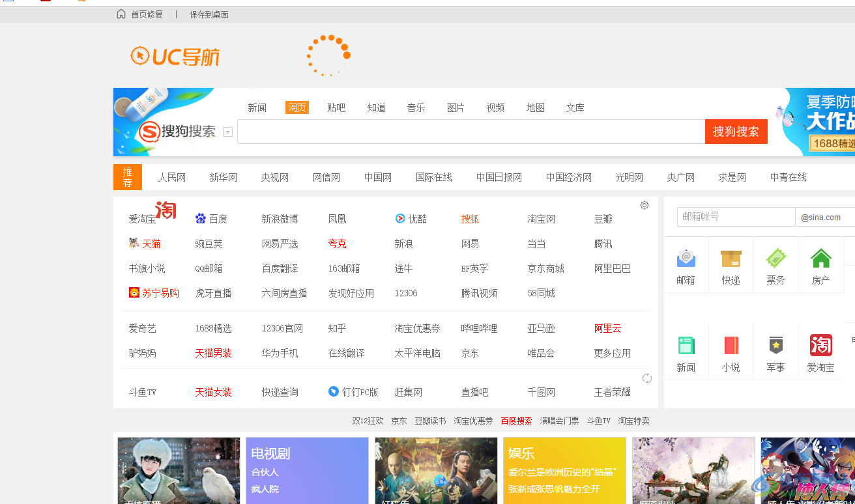Click the DingTalk icon beside 钉钉PC版

pos(334,392)
